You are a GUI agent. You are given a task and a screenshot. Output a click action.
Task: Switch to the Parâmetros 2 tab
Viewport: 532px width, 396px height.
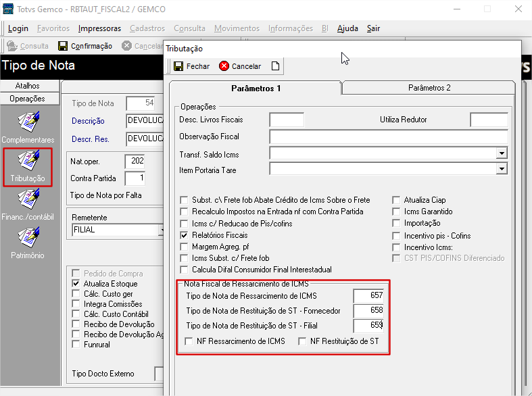point(429,88)
